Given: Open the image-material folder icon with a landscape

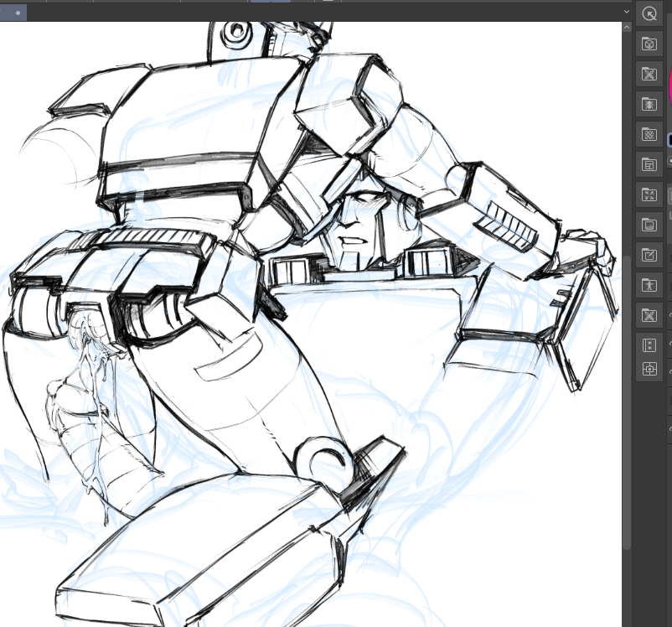Looking at the screenshot, I should pyautogui.click(x=649, y=225).
